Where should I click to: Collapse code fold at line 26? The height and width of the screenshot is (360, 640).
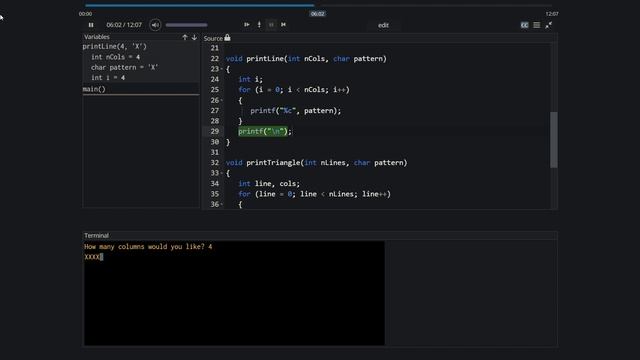pos(222,100)
